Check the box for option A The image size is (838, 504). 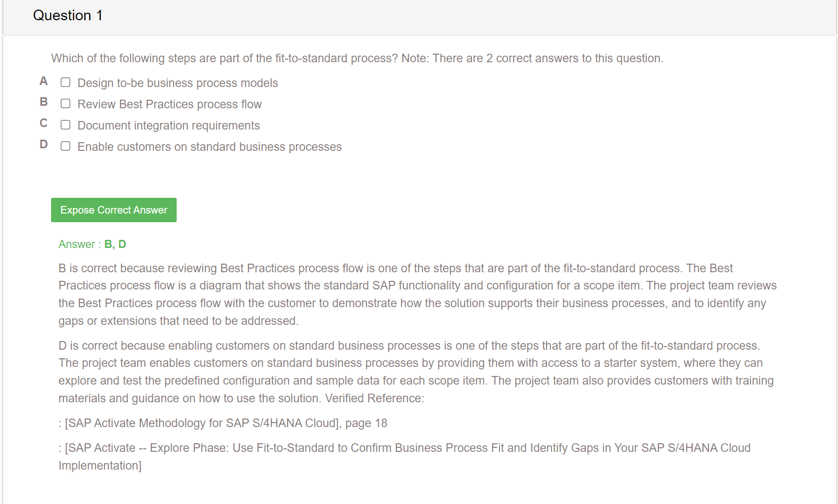click(x=65, y=82)
